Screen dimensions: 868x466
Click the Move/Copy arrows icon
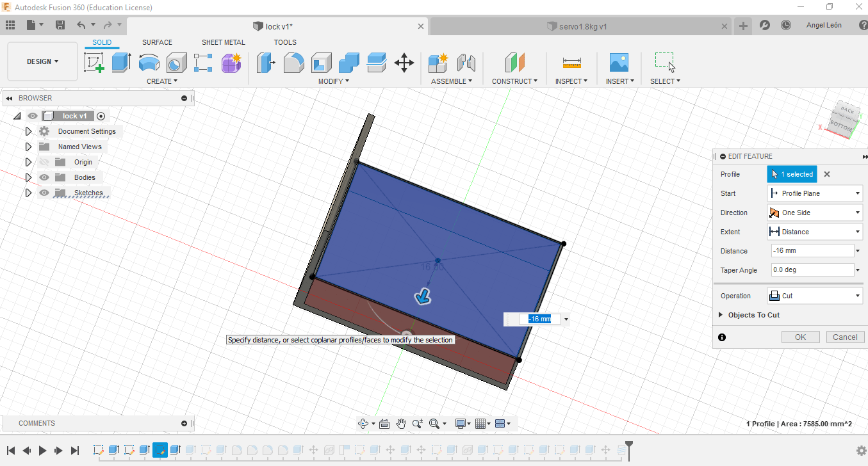[404, 63]
